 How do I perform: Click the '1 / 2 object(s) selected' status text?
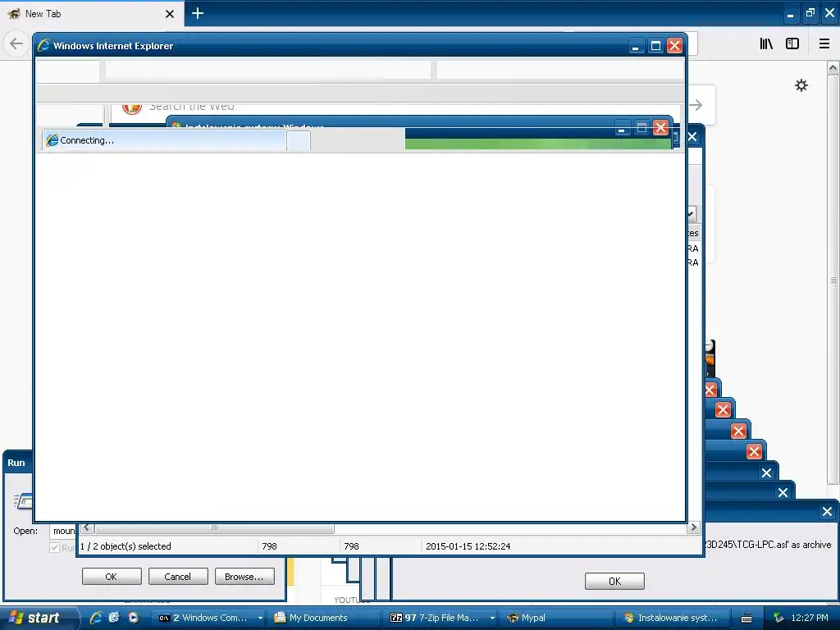[x=126, y=546]
